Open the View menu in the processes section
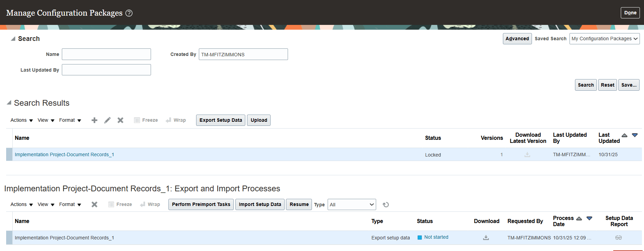This screenshot has width=644, height=251. pyautogui.click(x=45, y=204)
